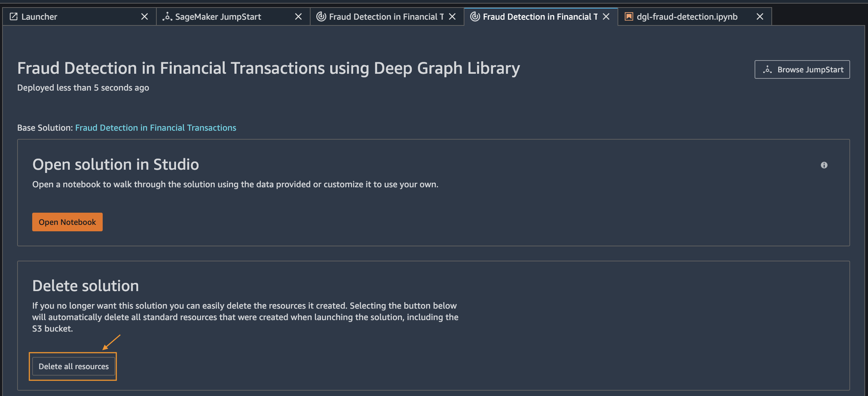Close the inactive Fraud Detection tab
This screenshot has width=868, height=396.
point(452,16)
